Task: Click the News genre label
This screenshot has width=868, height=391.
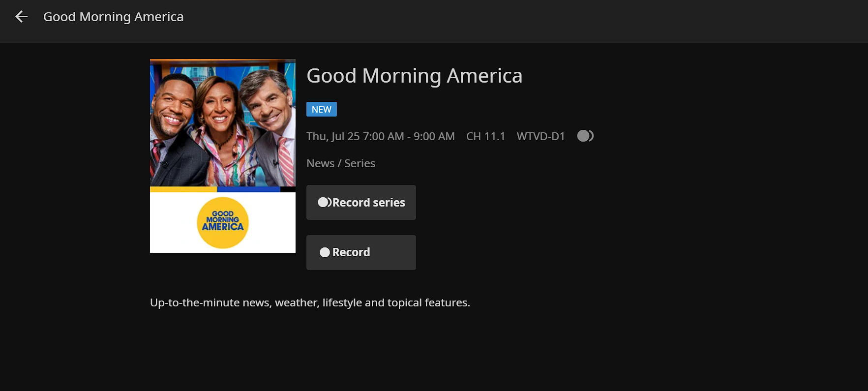Action: pos(320,163)
